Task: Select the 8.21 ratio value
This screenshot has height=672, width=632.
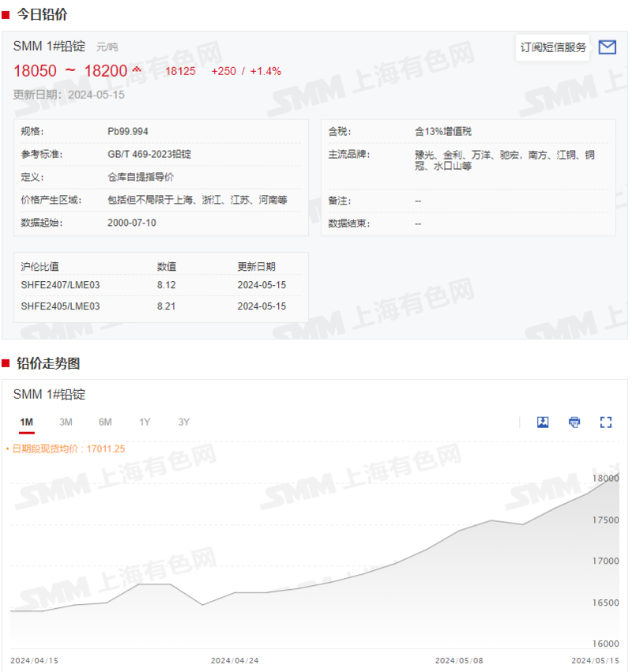Action: [167, 306]
